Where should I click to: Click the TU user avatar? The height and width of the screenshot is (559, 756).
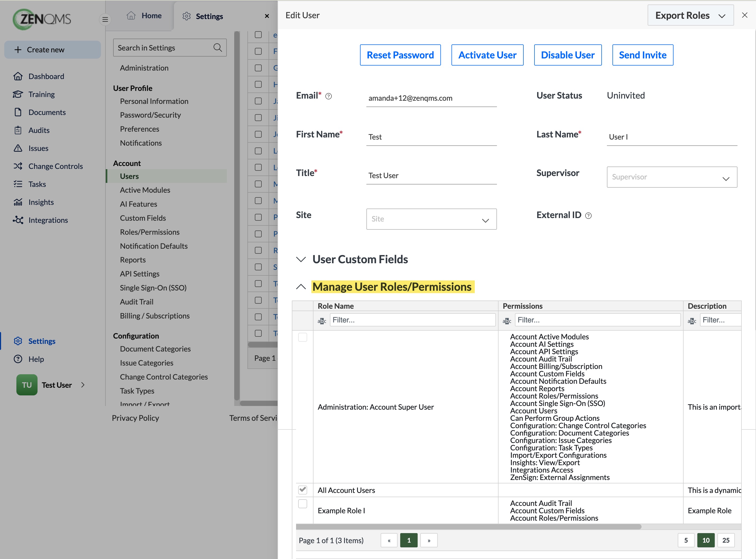(27, 385)
